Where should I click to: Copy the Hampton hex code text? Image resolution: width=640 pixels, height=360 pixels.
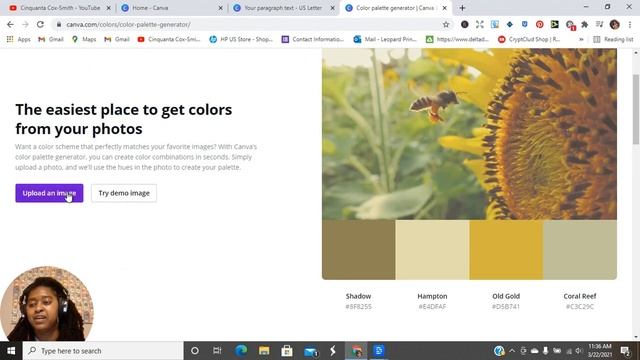coord(432,307)
